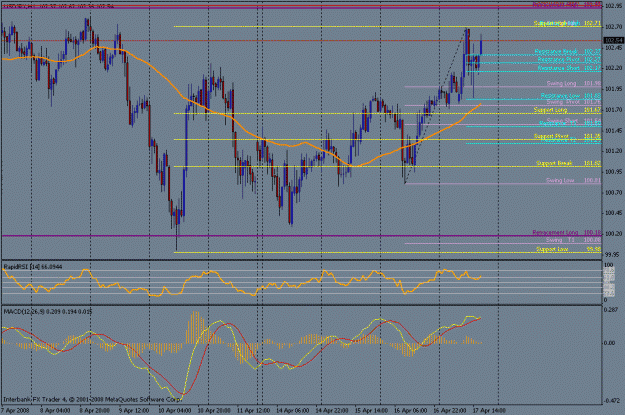Click the Support Low 99.98 label
The height and width of the screenshot is (415, 625).
coord(568,249)
